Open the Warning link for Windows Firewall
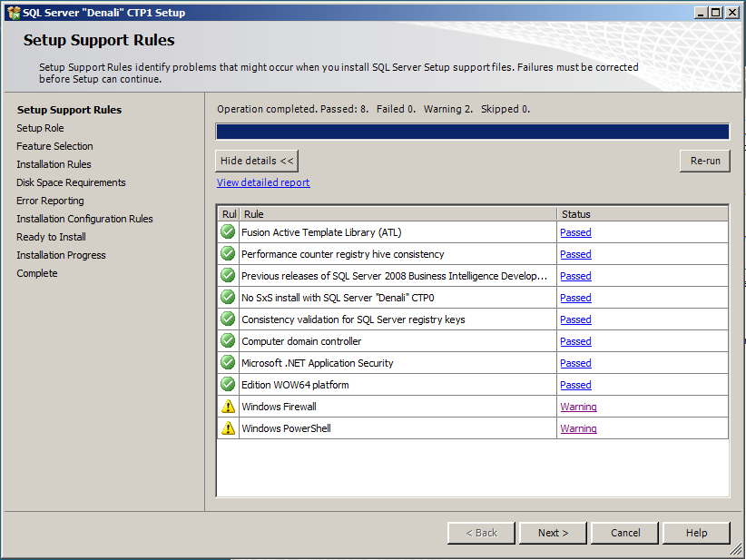Screen dimensions: 746x560 click(x=578, y=407)
